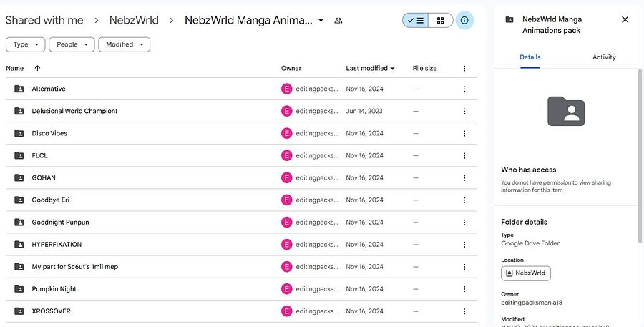644x327 pixels.
Task: Click the shared people icon beside folder title
Action: (x=338, y=21)
